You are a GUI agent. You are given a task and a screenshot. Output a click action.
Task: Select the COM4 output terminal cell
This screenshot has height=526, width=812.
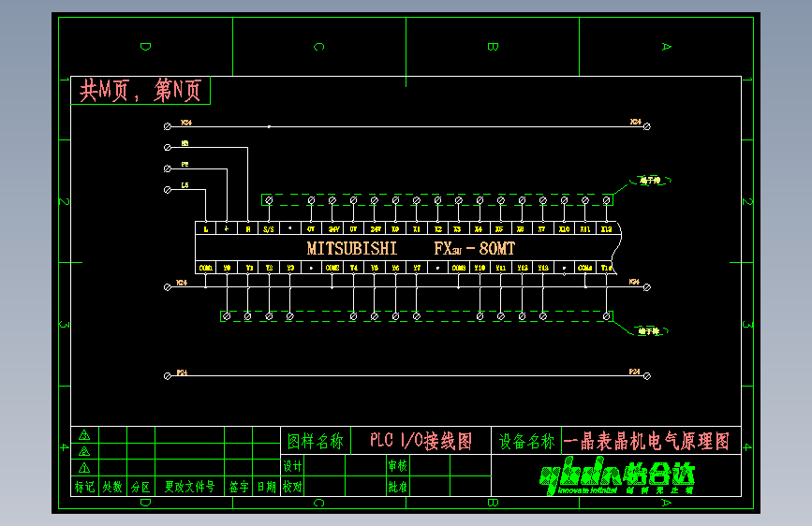pos(585,268)
